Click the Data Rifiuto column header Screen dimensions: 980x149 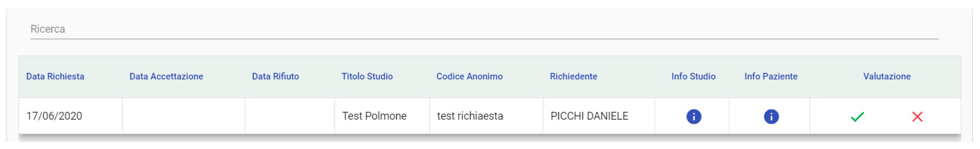275,76
